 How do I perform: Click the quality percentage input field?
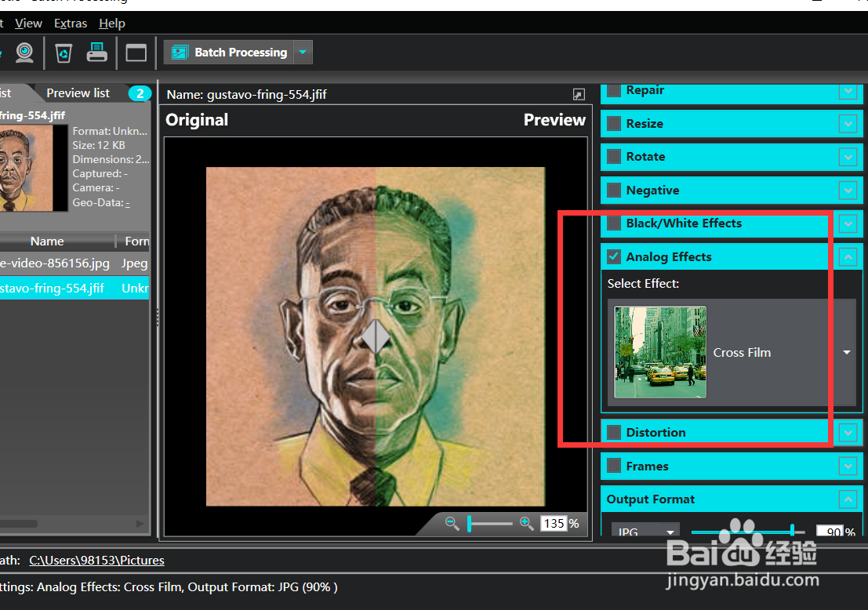pyautogui.click(x=830, y=532)
